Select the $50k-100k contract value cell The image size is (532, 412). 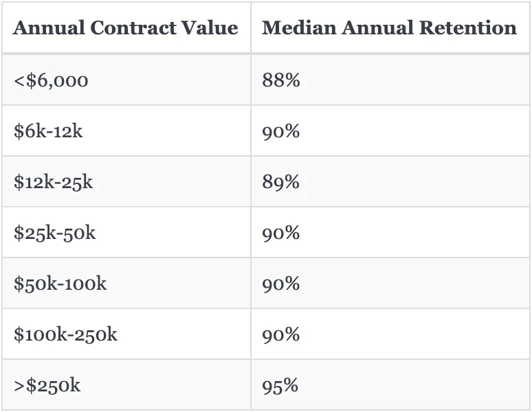[x=60, y=284]
